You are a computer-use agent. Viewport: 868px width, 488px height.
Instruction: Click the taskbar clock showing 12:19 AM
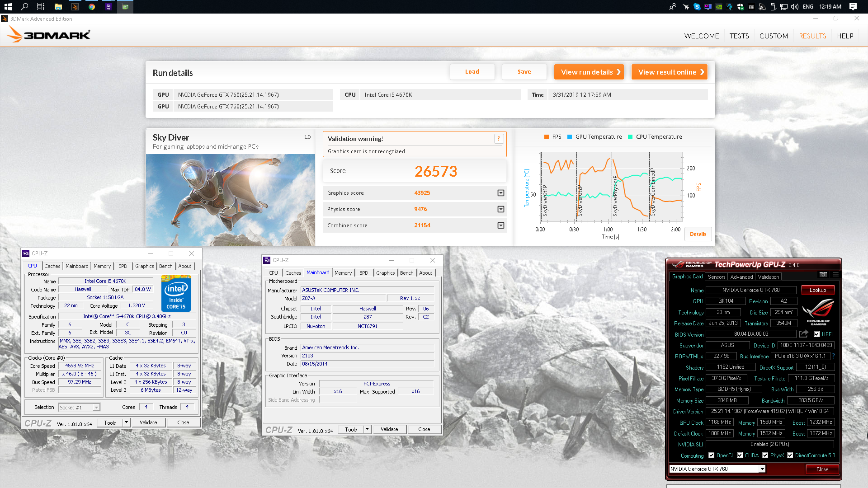coord(830,6)
